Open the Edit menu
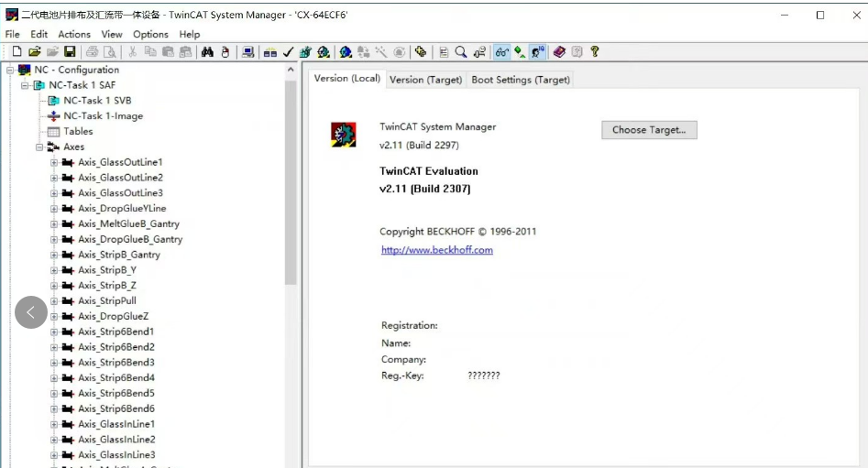Viewport: 868px width, 468px height. (38, 34)
